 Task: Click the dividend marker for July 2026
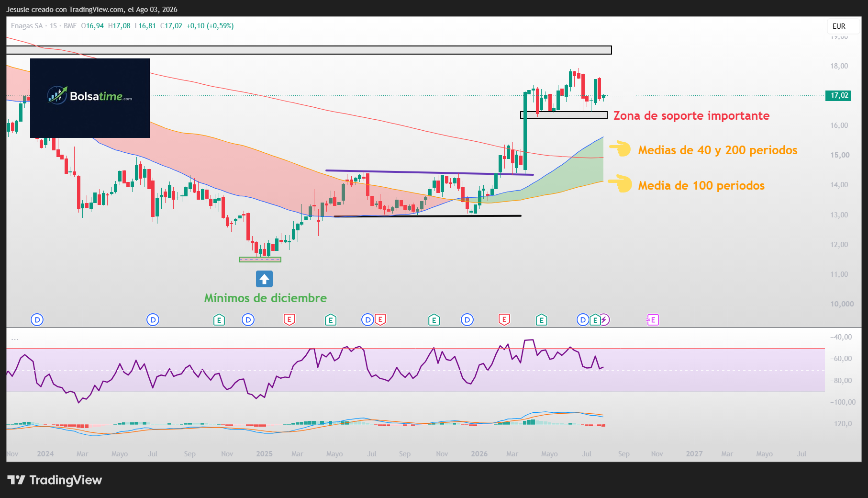point(583,320)
